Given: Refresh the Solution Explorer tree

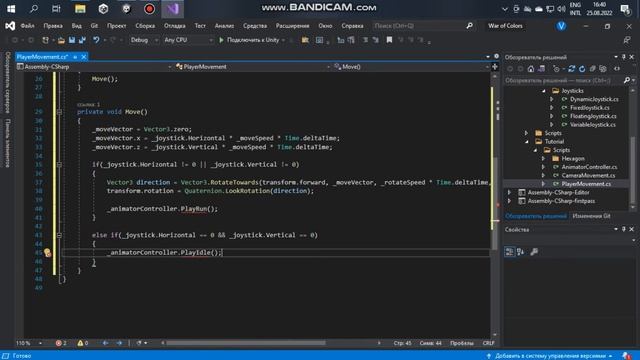Looking at the screenshot, I should [x=582, y=69].
